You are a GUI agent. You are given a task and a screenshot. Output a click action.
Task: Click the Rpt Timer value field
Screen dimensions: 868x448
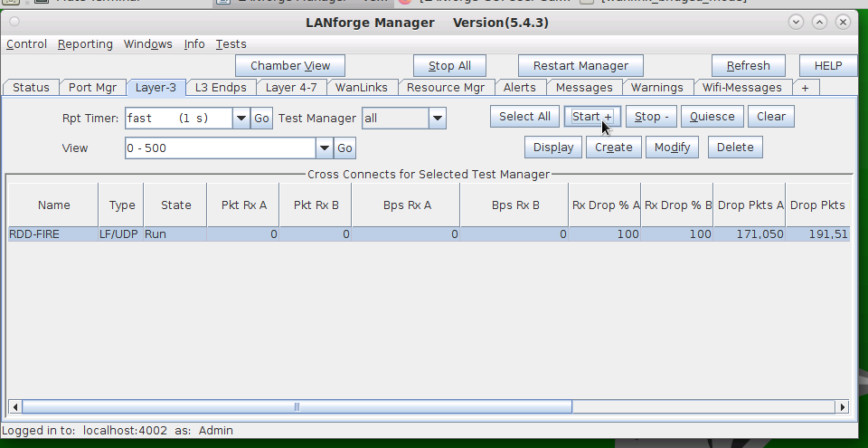[179, 118]
